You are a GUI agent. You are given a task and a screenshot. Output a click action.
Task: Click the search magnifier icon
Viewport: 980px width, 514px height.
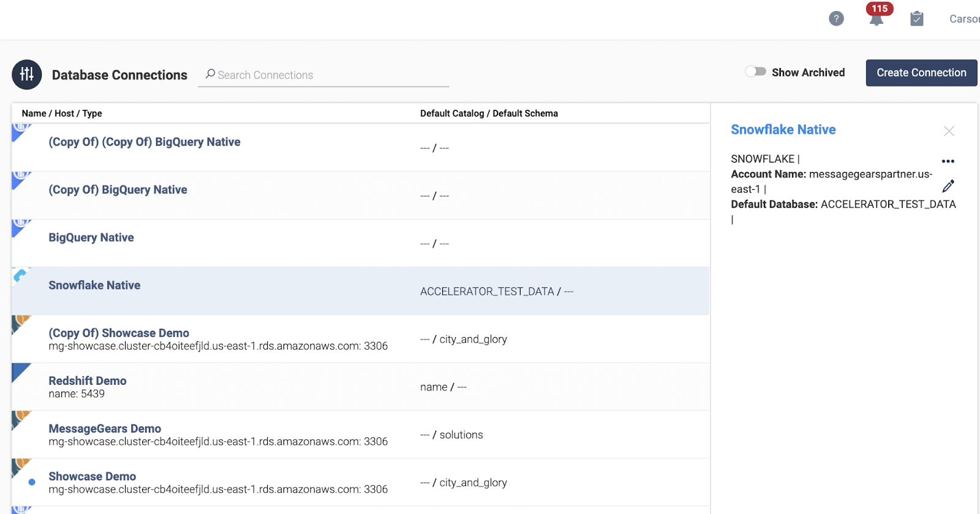(210, 74)
